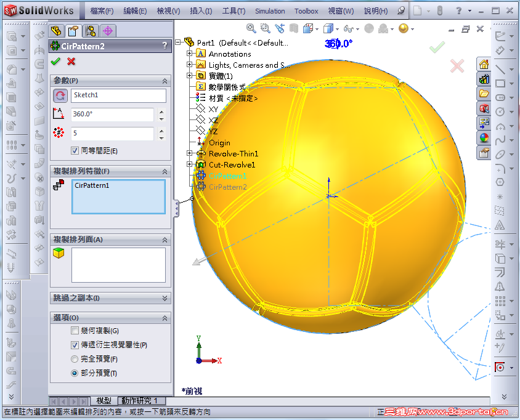The image size is (520, 420).
Task: Click the Zoom to Area icon
Action: (x=266, y=28)
